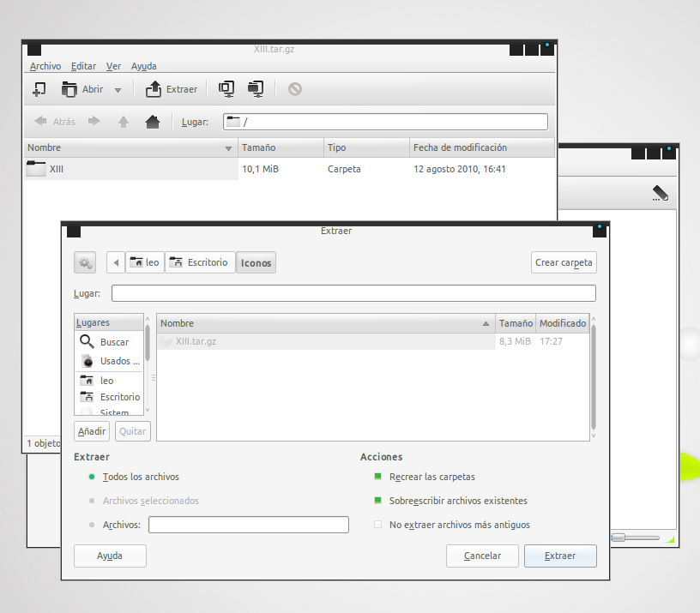Sort dialog files by Modificado header

point(563,323)
